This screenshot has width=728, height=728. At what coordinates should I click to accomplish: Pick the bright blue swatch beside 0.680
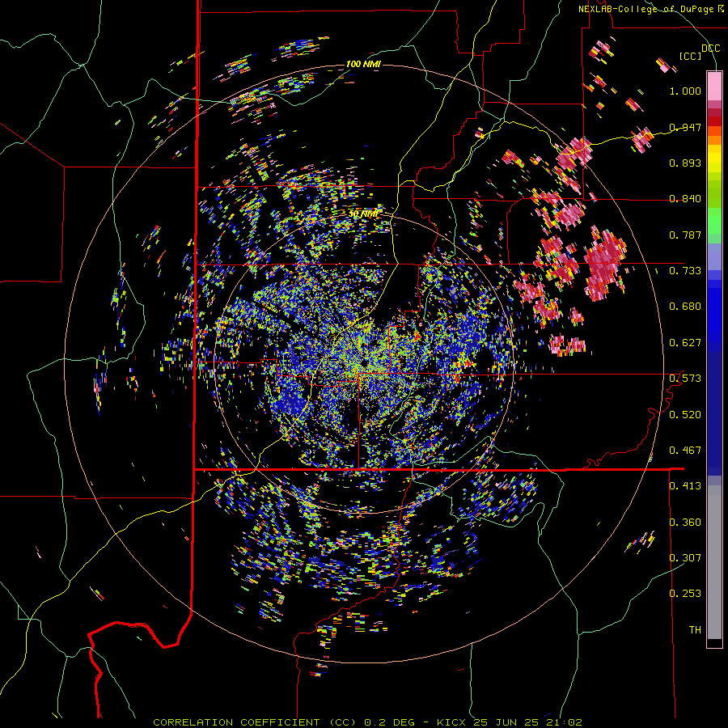[x=714, y=311]
